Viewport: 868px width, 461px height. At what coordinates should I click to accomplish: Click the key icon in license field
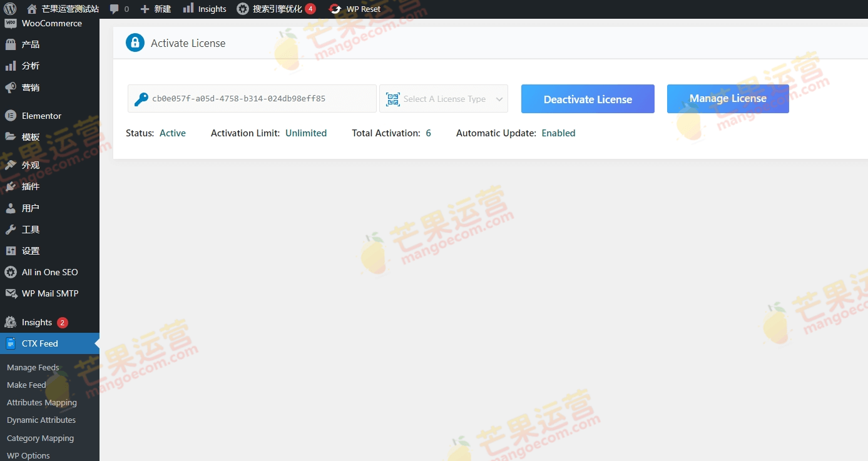[141, 99]
